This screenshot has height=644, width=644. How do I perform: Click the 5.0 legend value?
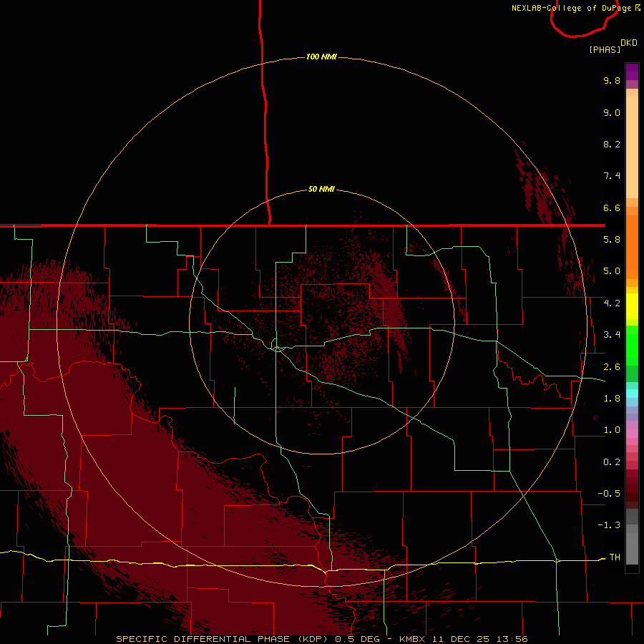612,271
